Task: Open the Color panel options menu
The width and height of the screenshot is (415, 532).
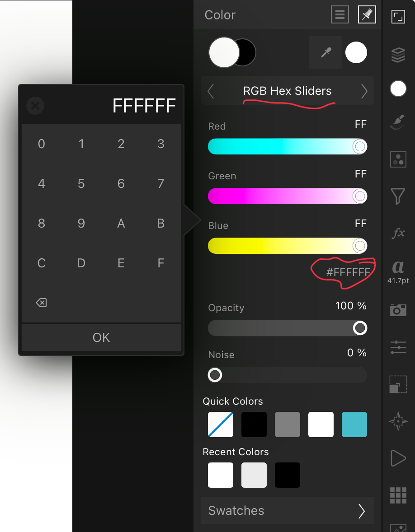Action: [340, 14]
